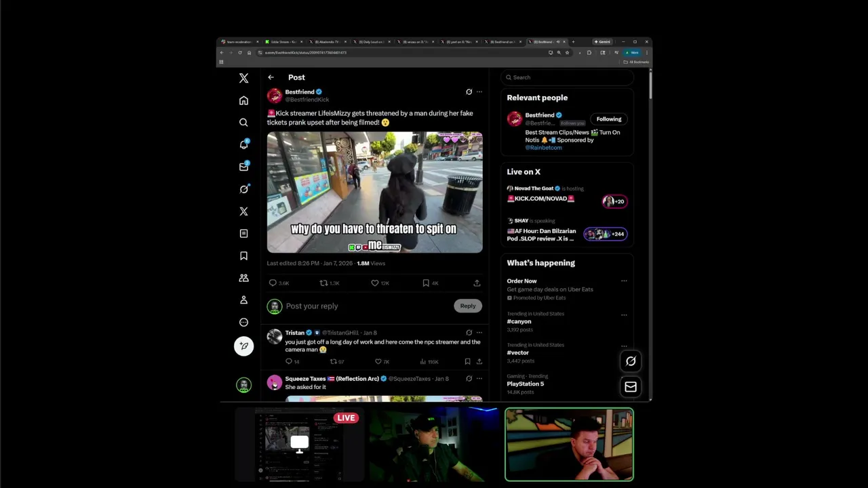Open Explore search icon in X sidebar
The height and width of the screenshot is (488, 868).
pos(243,123)
